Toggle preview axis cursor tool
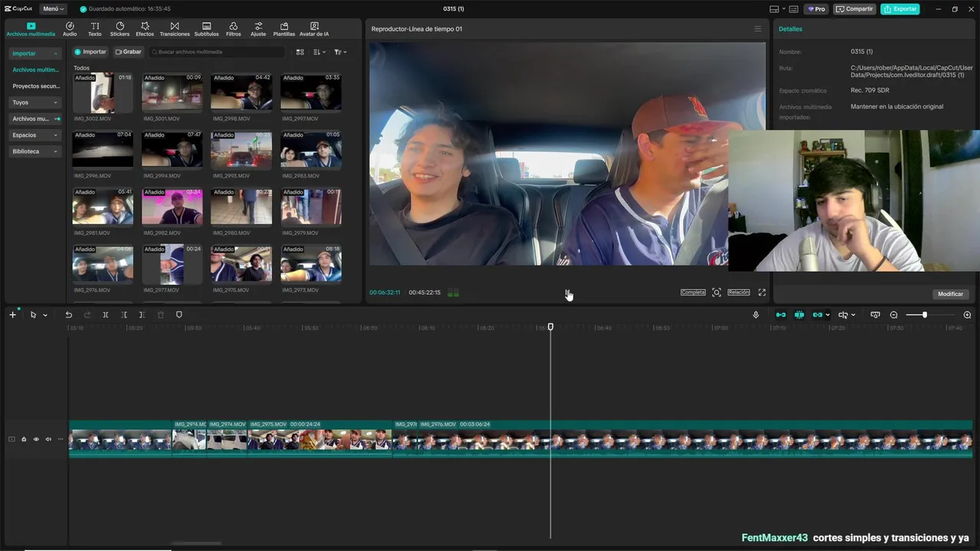 [x=843, y=315]
